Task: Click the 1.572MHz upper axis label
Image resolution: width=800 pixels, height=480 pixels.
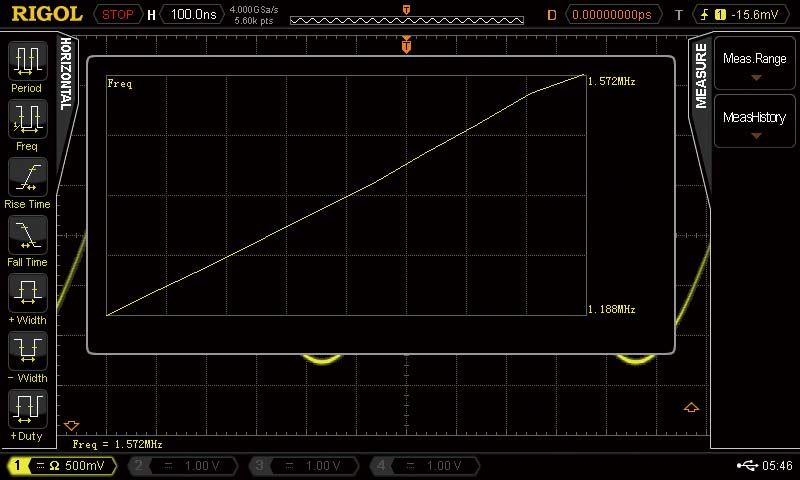Action: point(611,81)
